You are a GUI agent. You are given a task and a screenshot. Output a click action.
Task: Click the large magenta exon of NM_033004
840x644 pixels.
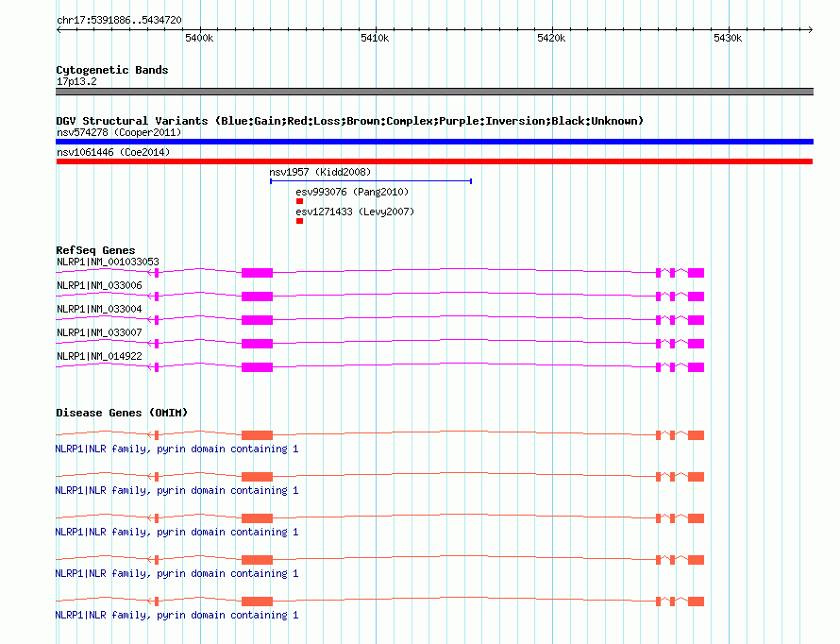(257, 320)
